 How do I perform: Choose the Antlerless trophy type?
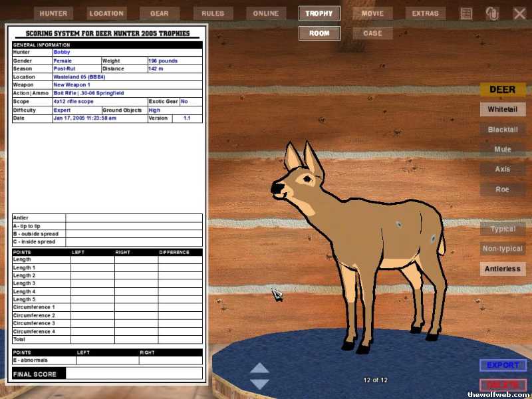(x=503, y=269)
